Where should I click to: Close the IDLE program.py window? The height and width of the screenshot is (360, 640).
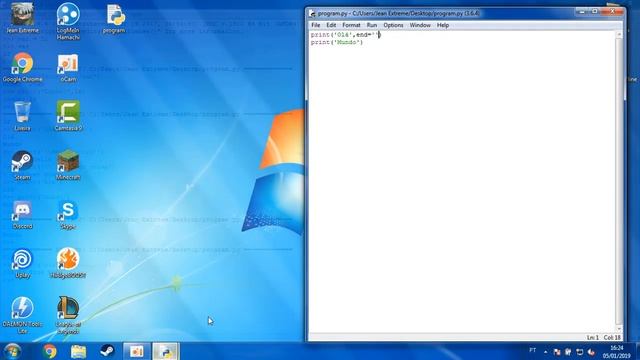click(x=612, y=12)
